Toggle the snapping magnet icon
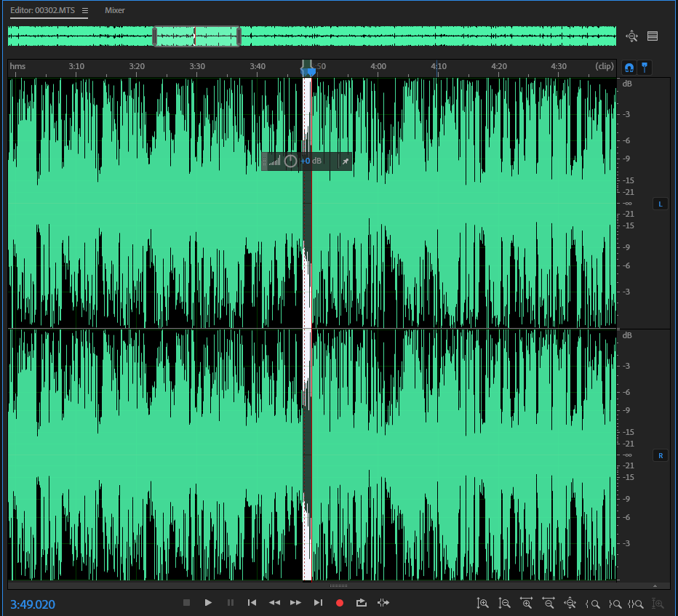 (x=629, y=68)
